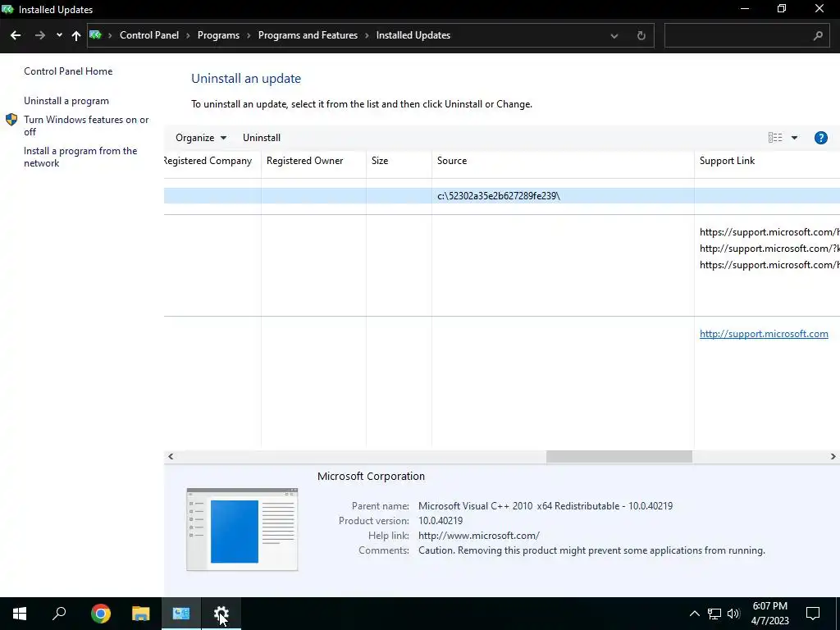Open the recent locations dropdown arrow
Viewport: 840px width, 630px height.
(59, 35)
